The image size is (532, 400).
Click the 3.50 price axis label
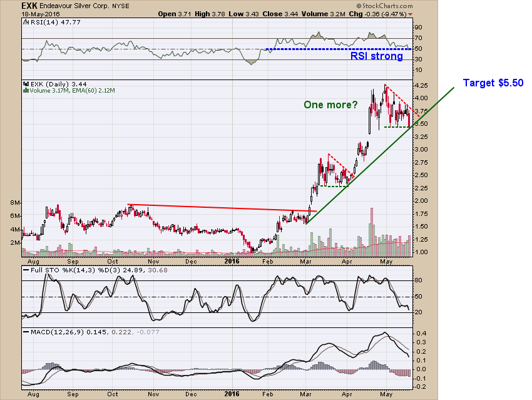coord(421,124)
